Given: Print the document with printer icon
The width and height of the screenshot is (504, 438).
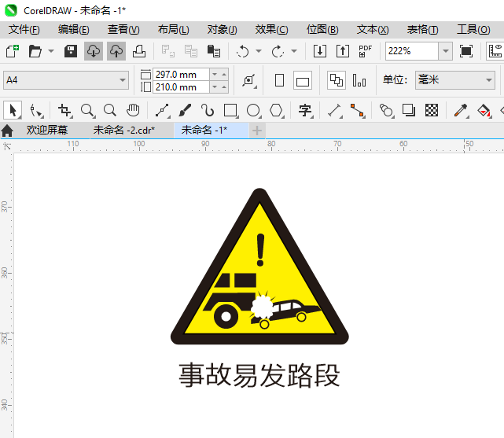Looking at the screenshot, I should click(x=139, y=51).
